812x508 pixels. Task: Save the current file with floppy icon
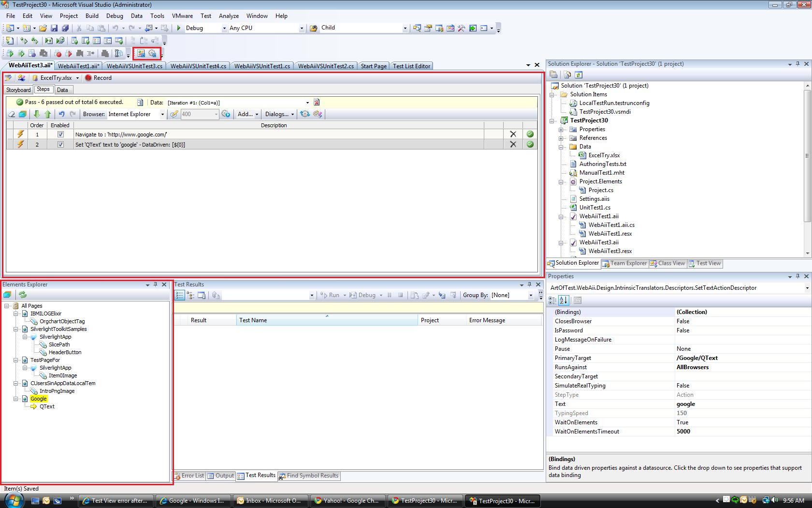tap(54, 28)
